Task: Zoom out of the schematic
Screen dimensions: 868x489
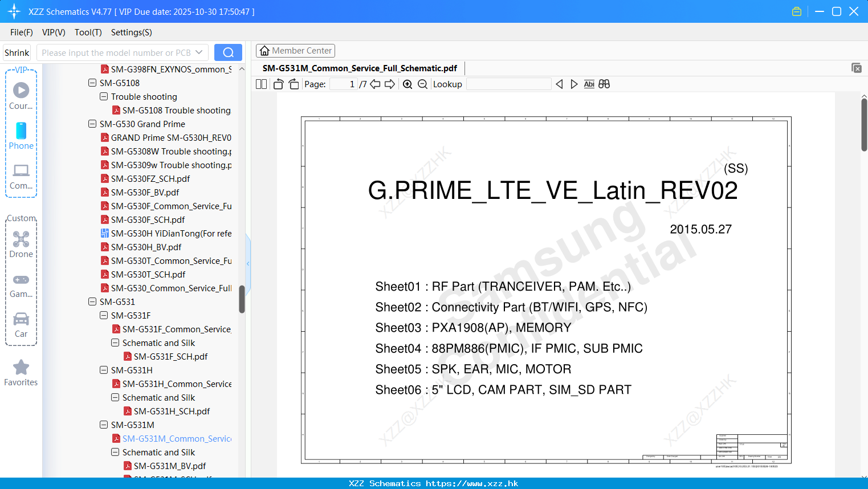Action: coord(422,84)
